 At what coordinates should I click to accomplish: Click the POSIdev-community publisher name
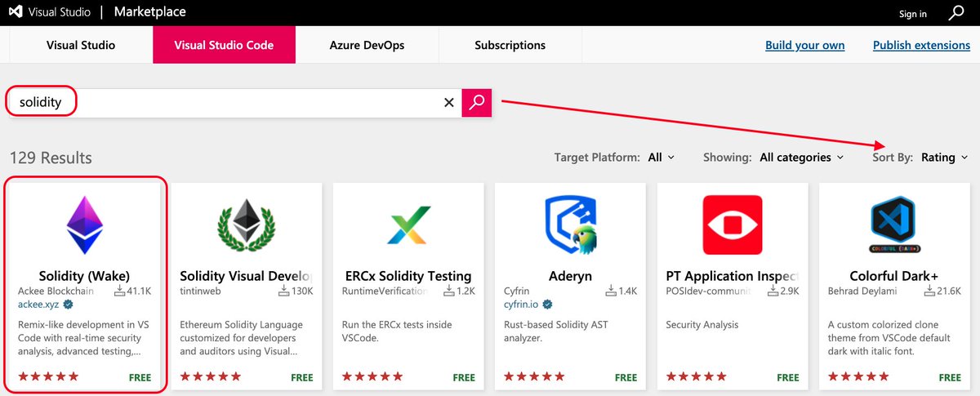tap(710, 291)
